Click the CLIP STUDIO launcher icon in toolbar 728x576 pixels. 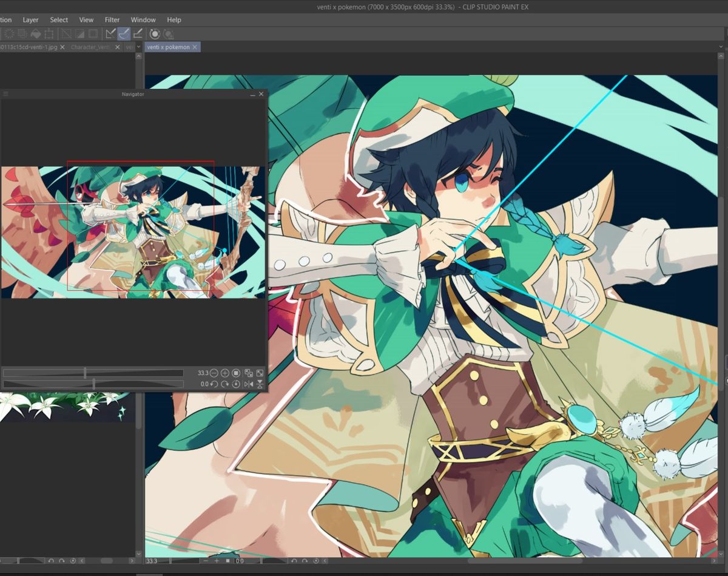click(155, 34)
